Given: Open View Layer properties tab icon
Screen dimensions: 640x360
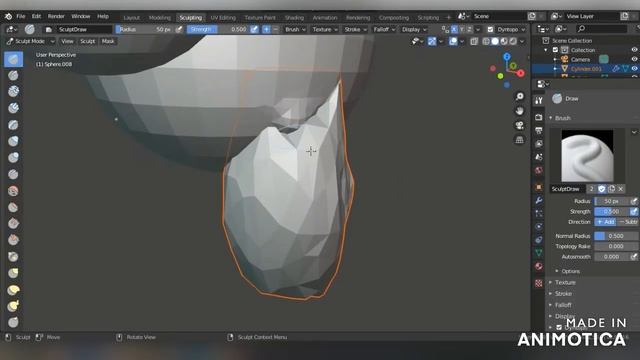Looking at the screenshot, I should (539, 144).
